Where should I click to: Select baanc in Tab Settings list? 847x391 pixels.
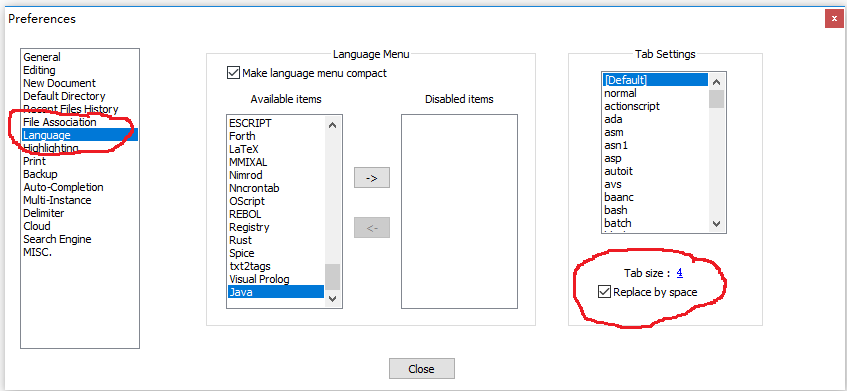click(655, 197)
